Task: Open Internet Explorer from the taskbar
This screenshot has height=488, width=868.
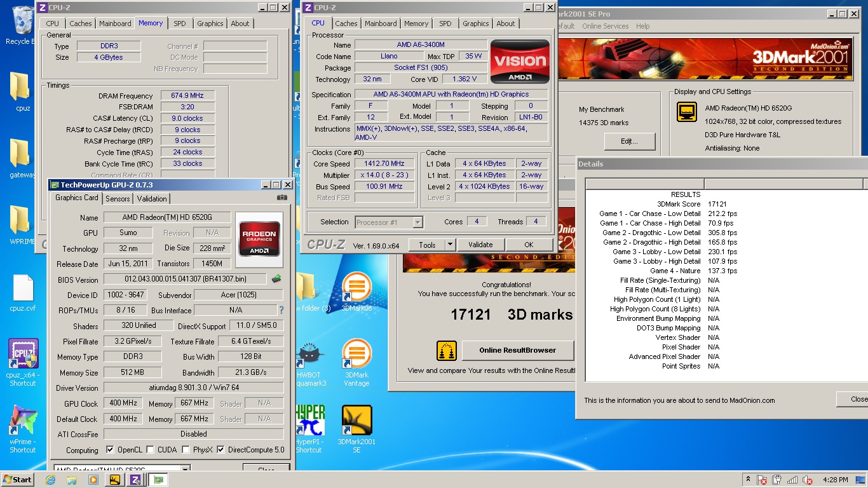Action: point(50,480)
